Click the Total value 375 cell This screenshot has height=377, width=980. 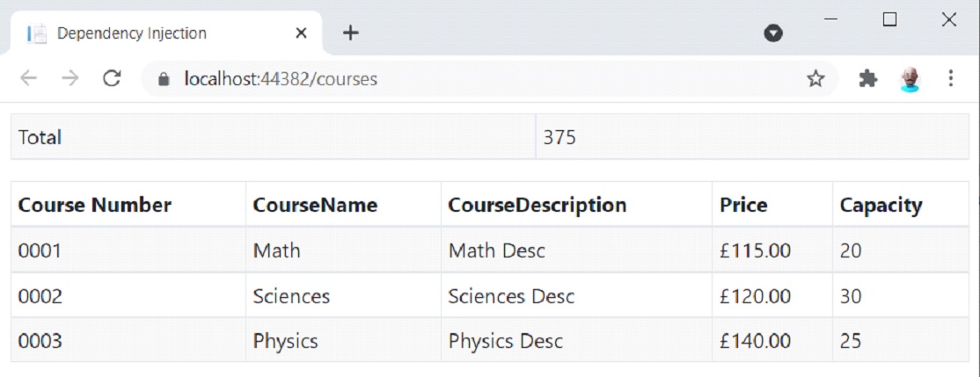pos(559,137)
